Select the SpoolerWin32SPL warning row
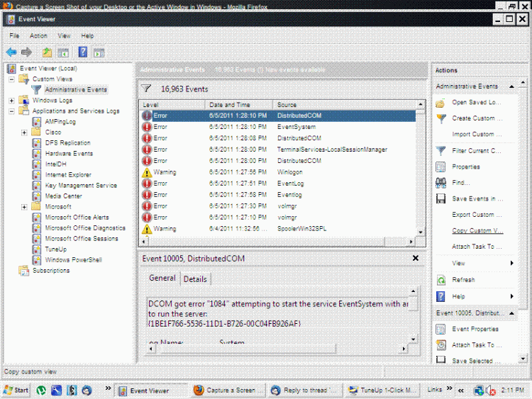The image size is (532, 399). [x=278, y=229]
